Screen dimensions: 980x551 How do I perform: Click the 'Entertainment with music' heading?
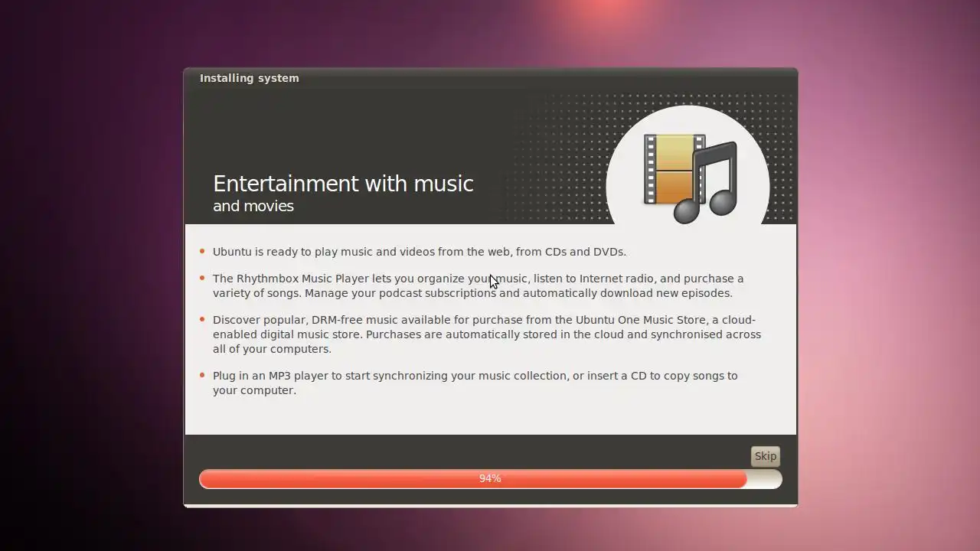343,184
